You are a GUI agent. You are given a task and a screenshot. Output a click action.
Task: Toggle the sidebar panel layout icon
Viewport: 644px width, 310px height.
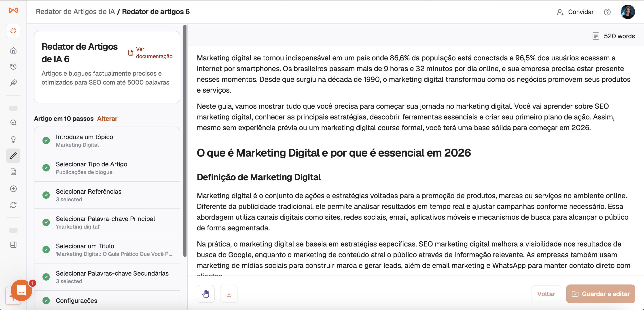pos(13,245)
